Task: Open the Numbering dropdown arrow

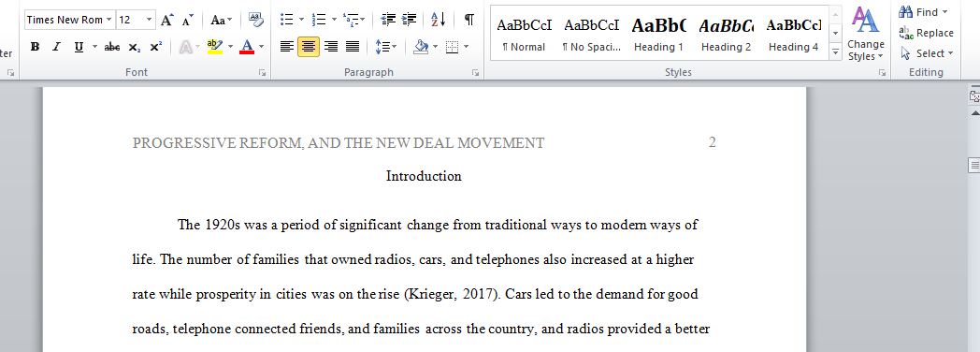Action: pyautogui.click(x=334, y=20)
